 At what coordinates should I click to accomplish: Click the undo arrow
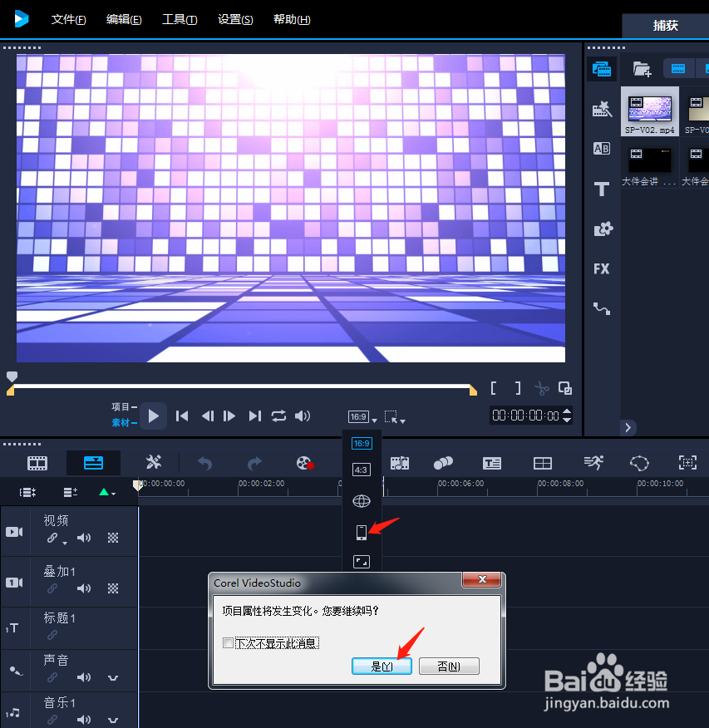[x=204, y=463]
